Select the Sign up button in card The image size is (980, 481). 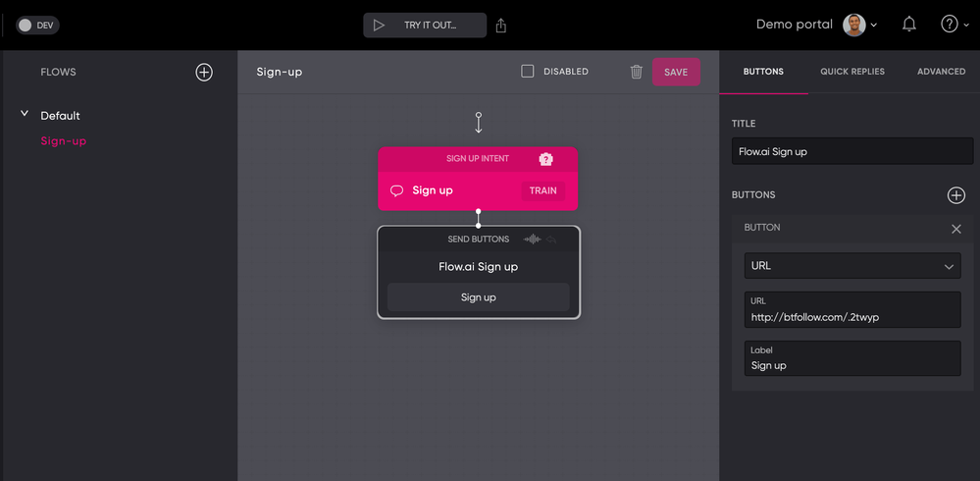click(x=478, y=297)
